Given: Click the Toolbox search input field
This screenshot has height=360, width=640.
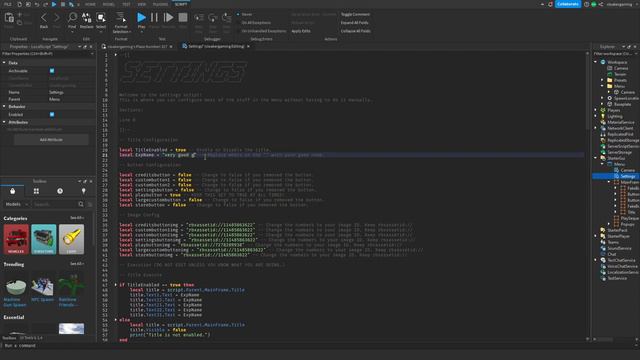Looking at the screenshot, I should click(x=55, y=204).
